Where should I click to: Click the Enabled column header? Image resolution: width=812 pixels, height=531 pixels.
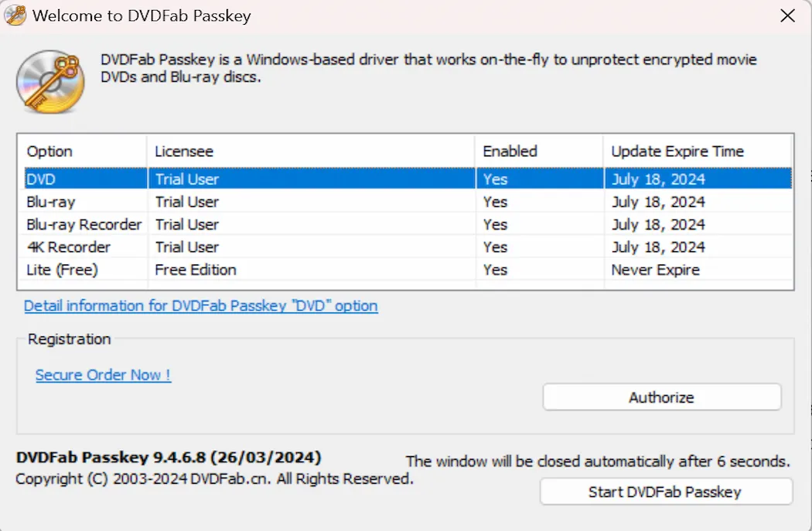(x=510, y=151)
